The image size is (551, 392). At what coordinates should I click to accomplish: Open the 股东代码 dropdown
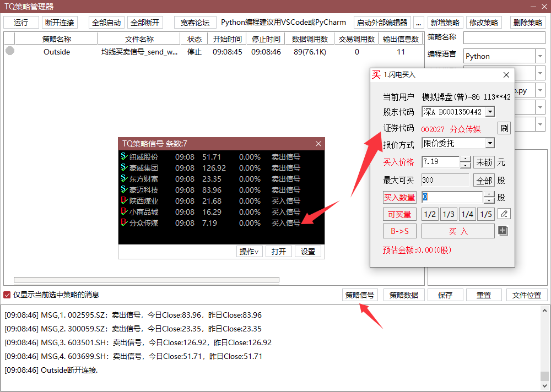pos(490,112)
